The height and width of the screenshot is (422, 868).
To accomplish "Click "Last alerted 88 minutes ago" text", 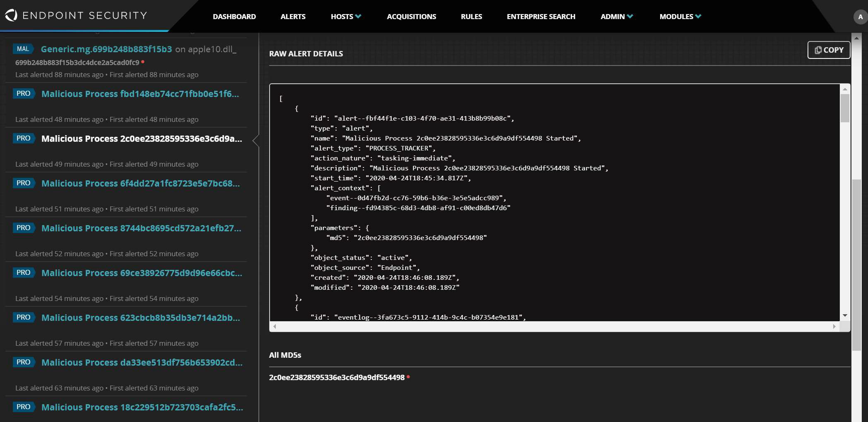I will pyautogui.click(x=59, y=75).
